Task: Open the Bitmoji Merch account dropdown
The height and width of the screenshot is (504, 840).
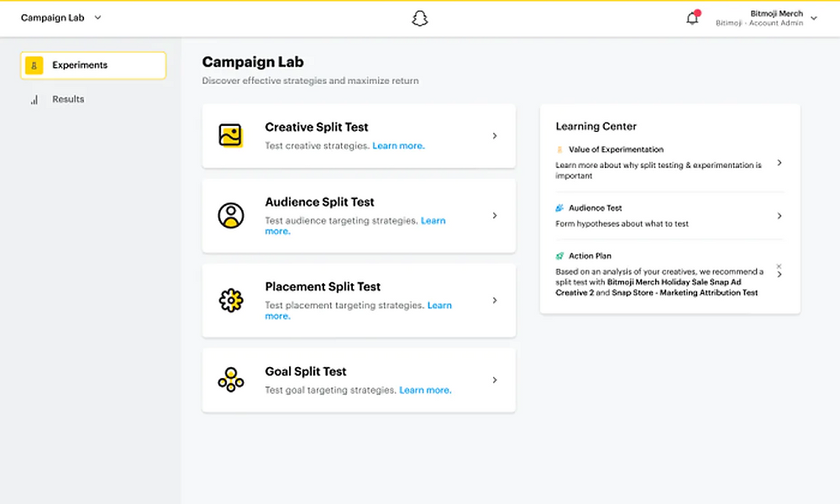Action: pos(814,18)
